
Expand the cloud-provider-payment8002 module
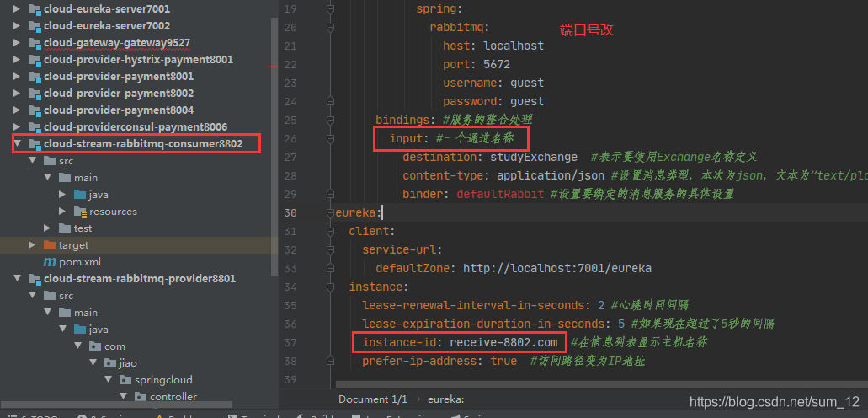coord(17,94)
